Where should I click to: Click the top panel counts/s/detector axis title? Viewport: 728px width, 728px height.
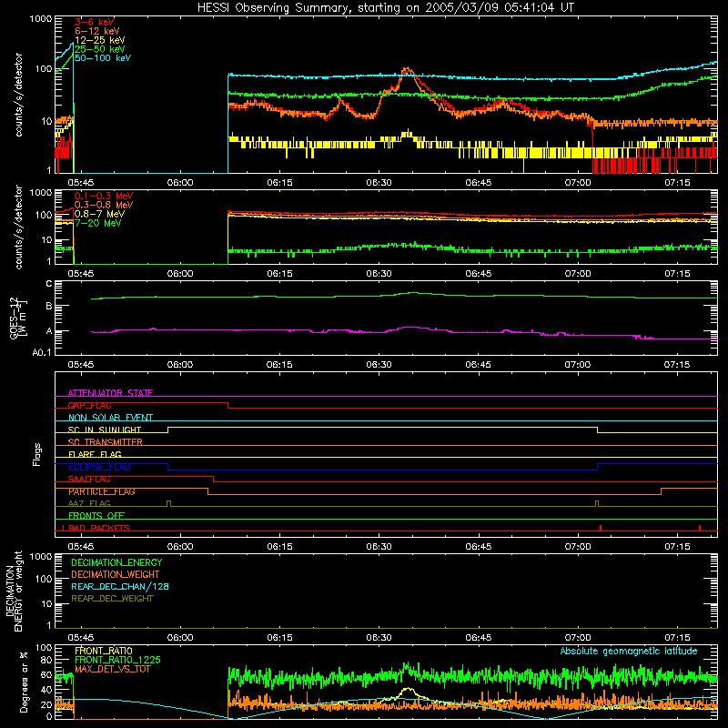click(18, 95)
